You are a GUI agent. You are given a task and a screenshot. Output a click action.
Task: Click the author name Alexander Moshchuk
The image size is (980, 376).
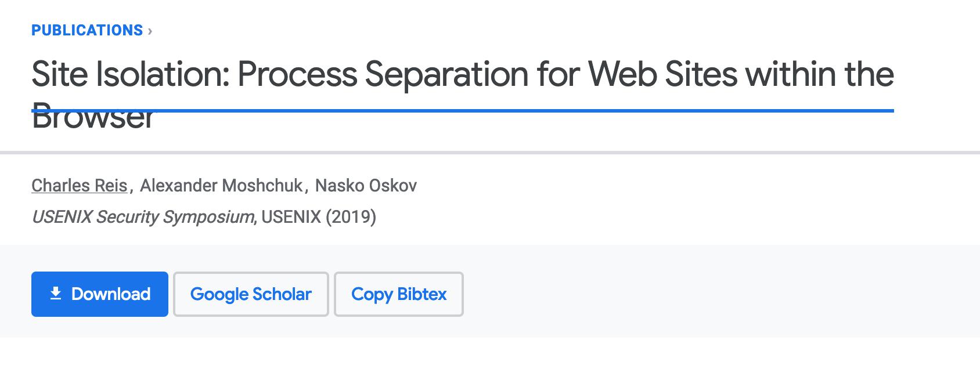click(221, 186)
